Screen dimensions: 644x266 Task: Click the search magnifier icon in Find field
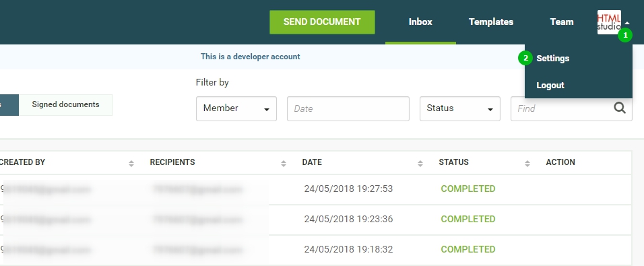click(x=620, y=108)
